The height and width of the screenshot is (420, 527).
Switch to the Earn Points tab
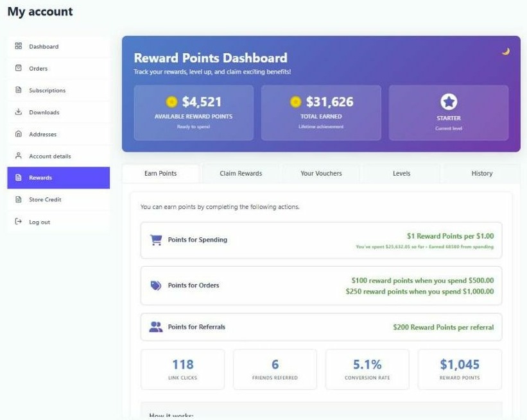160,173
